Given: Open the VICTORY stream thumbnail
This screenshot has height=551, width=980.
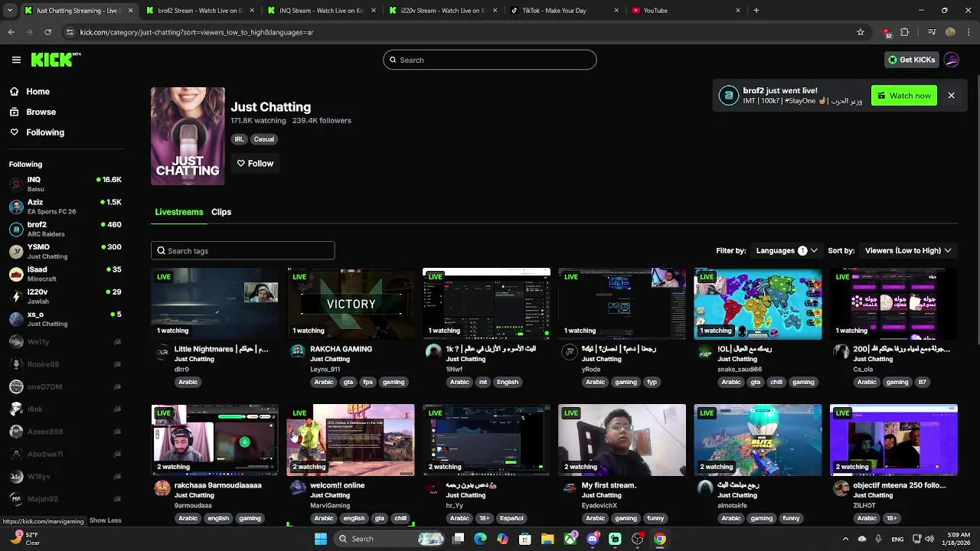Looking at the screenshot, I should coord(351,304).
